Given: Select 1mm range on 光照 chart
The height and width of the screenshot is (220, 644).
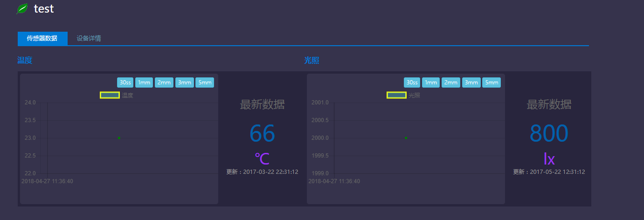Looking at the screenshot, I should click(x=431, y=82).
